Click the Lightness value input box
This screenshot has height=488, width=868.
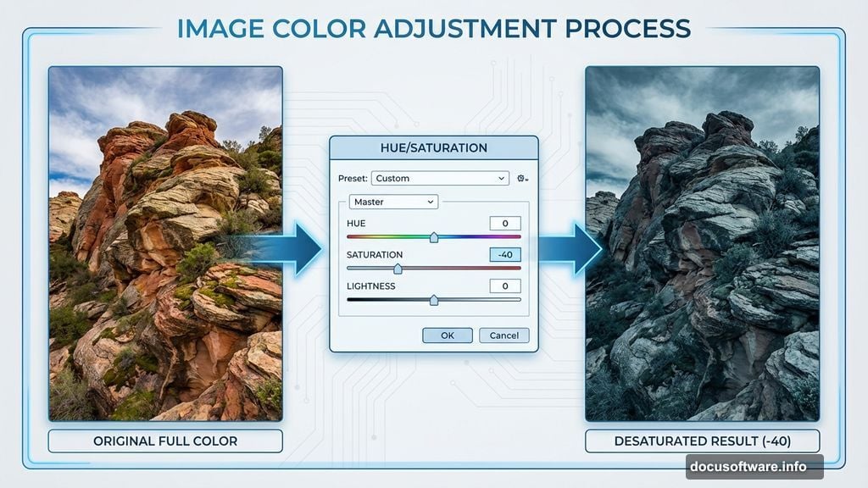(506, 286)
